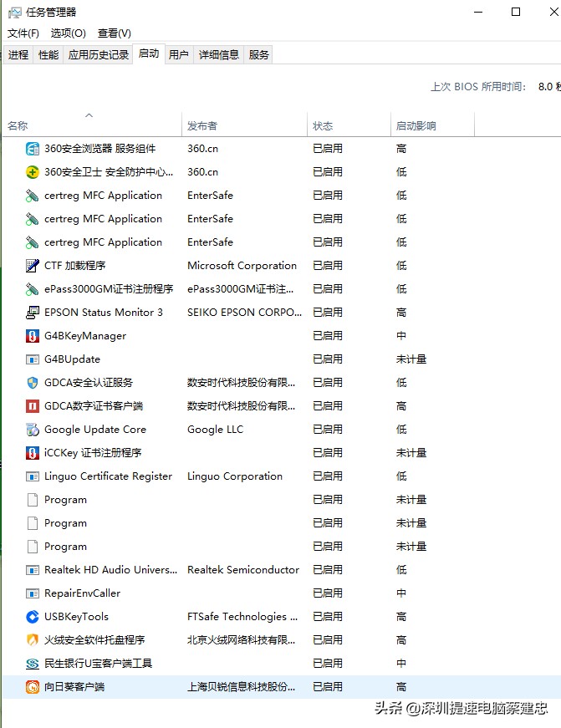Click the 向日葵客户端 orange icon
The image size is (561, 728).
(33, 687)
